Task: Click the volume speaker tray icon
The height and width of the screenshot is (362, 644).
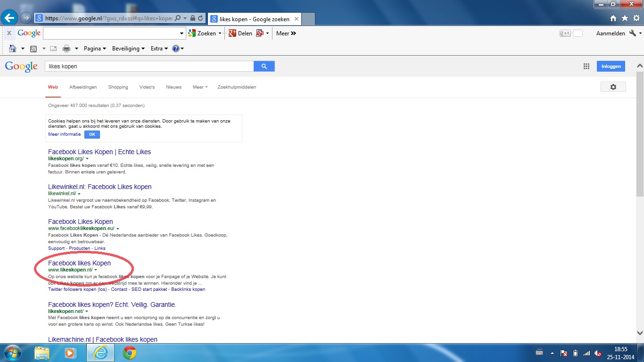Action: pos(598,353)
